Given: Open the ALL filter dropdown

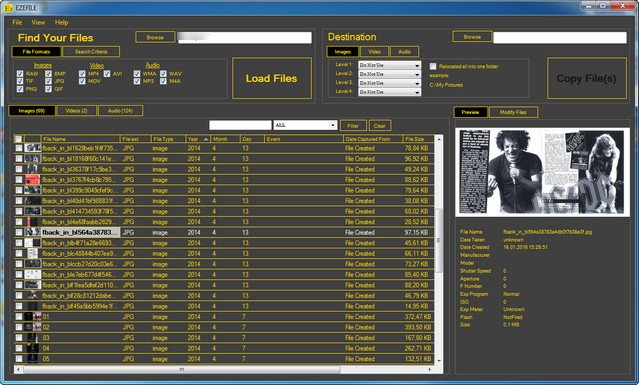Looking at the screenshot, I should point(305,125).
